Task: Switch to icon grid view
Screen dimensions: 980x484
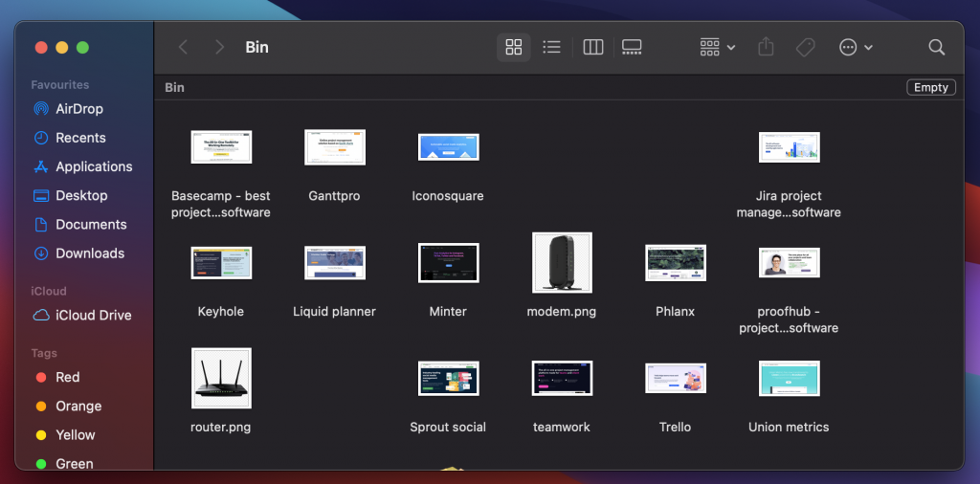Action: coord(514,47)
